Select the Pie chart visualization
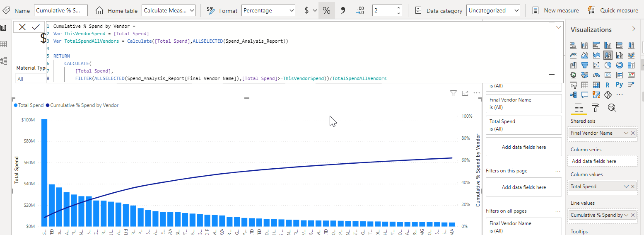644x235 pixels. [x=608, y=65]
